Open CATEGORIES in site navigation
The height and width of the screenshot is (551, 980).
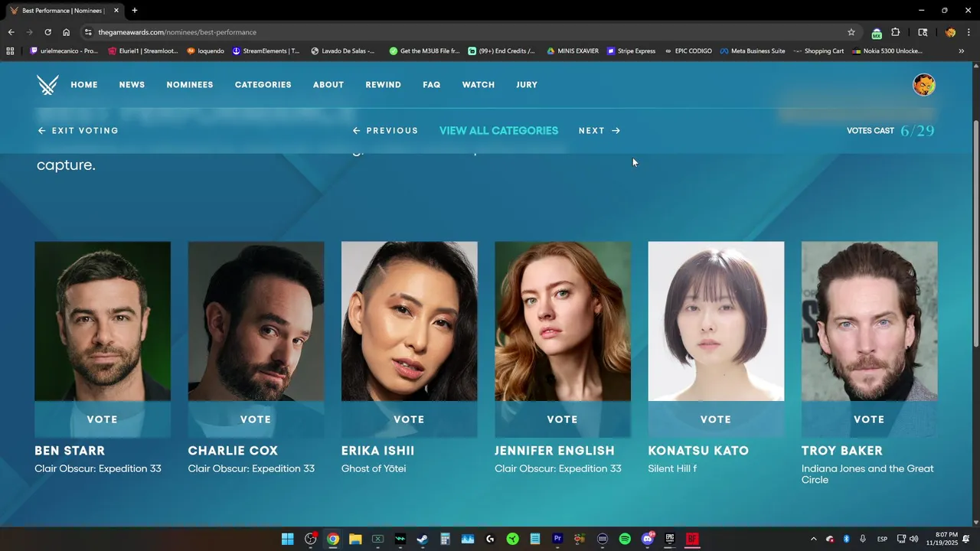point(263,85)
